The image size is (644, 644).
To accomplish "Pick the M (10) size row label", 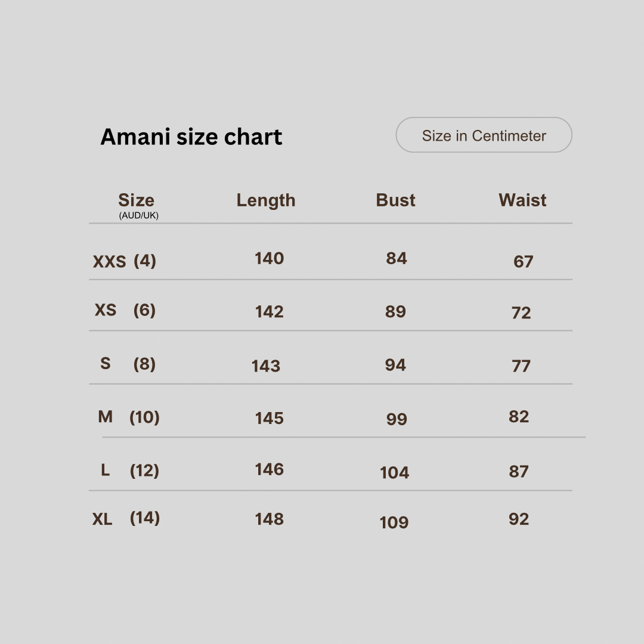I will pyautogui.click(x=128, y=417).
